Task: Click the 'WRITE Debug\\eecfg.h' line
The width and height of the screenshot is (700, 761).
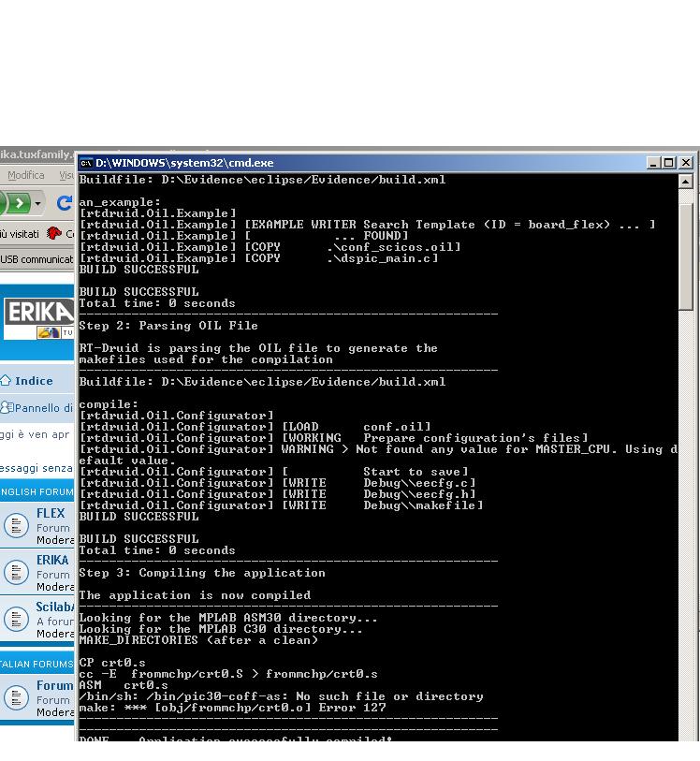Action: (278, 494)
